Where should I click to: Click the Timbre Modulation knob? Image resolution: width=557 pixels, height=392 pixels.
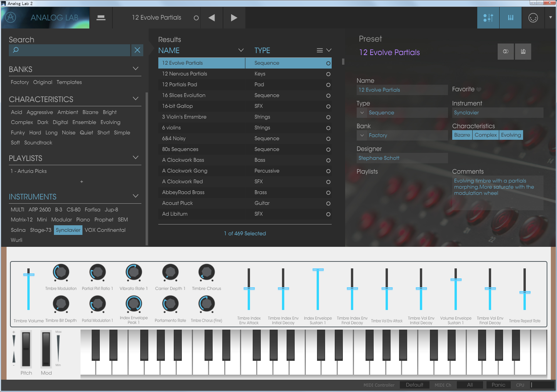coord(61,272)
